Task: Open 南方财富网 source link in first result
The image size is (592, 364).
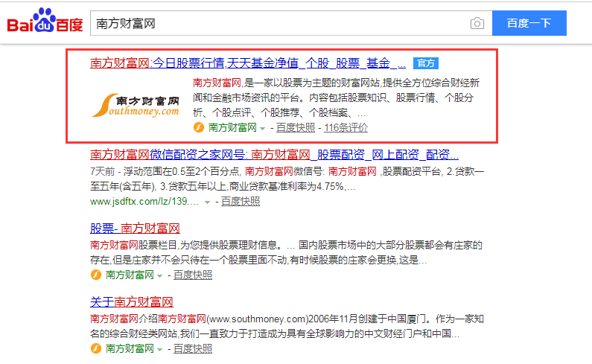Action: (x=232, y=127)
